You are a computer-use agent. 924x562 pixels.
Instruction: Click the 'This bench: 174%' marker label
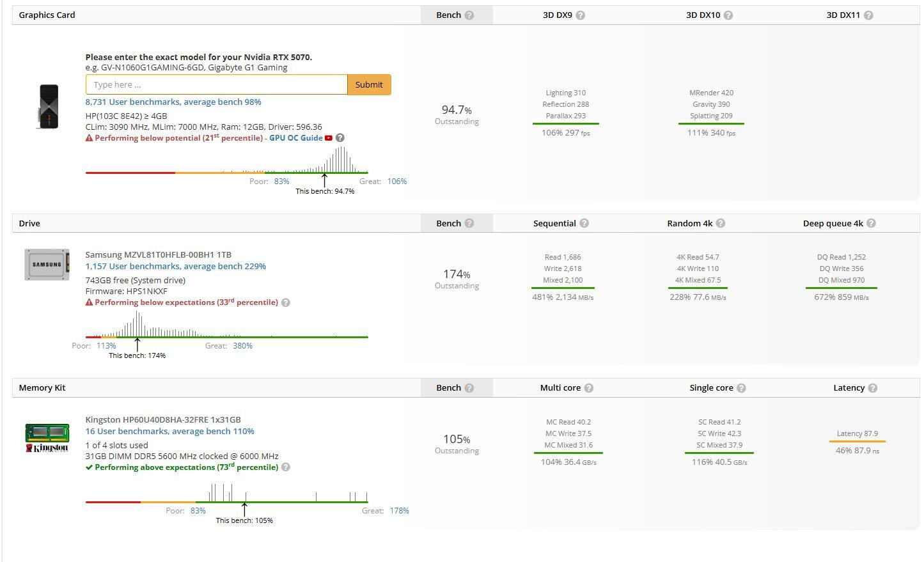(137, 355)
